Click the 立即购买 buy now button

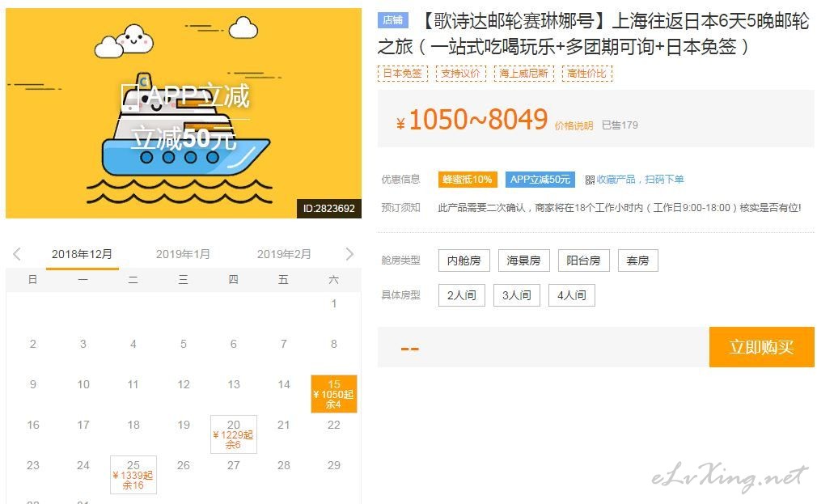click(x=761, y=346)
